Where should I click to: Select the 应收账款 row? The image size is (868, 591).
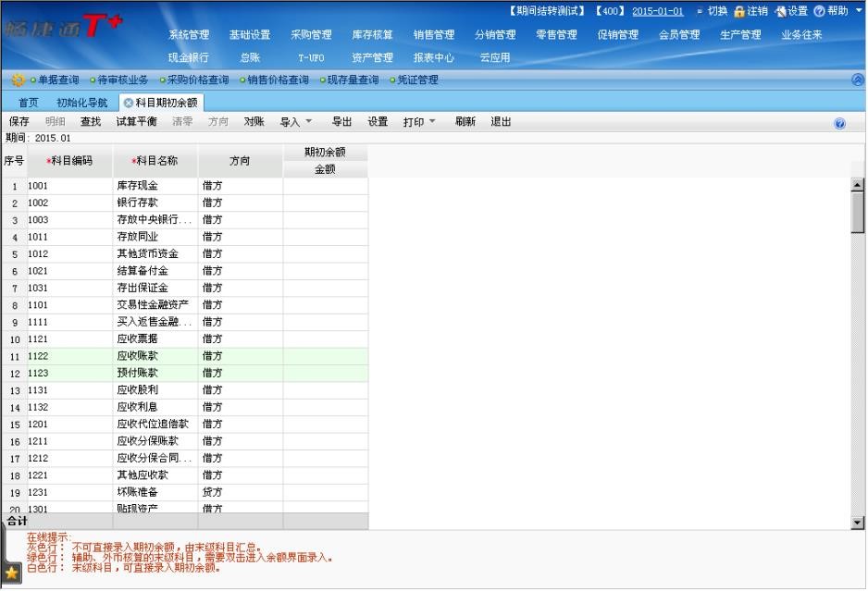pyautogui.click(x=139, y=356)
